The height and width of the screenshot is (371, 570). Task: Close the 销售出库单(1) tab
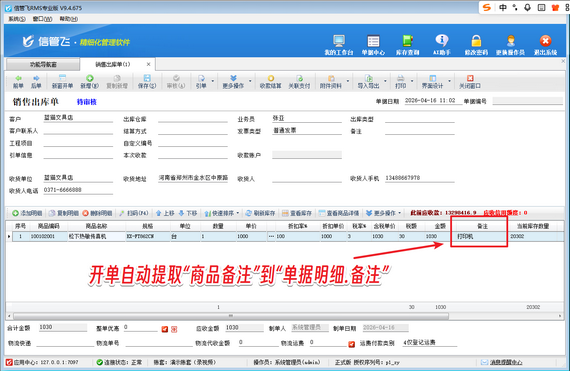148,64
